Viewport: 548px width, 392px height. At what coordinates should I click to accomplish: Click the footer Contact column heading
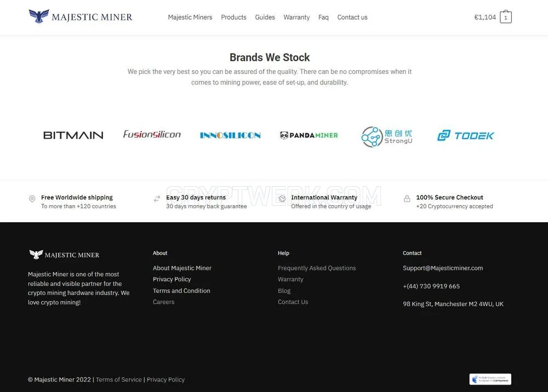coord(412,253)
